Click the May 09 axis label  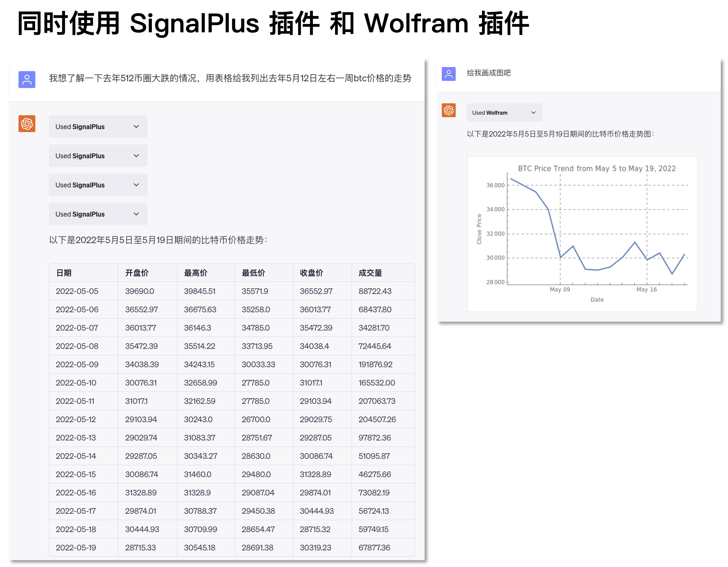pyautogui.click(x=560, y=290)
